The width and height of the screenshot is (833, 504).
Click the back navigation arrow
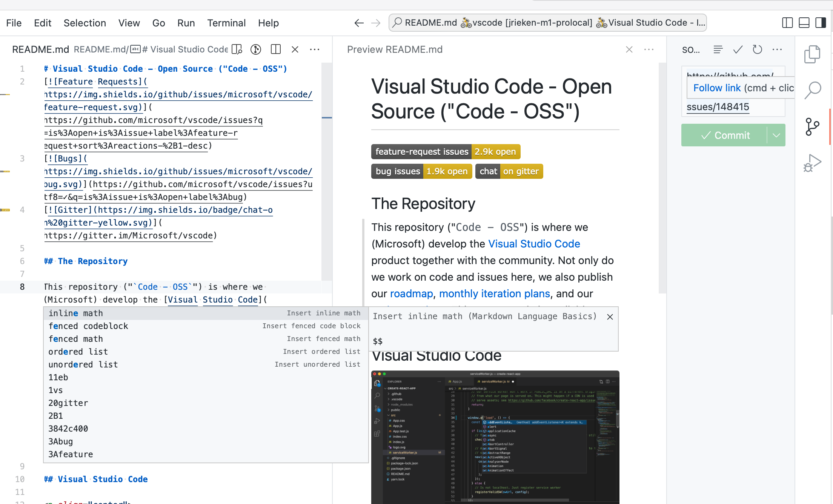(358, 23)
